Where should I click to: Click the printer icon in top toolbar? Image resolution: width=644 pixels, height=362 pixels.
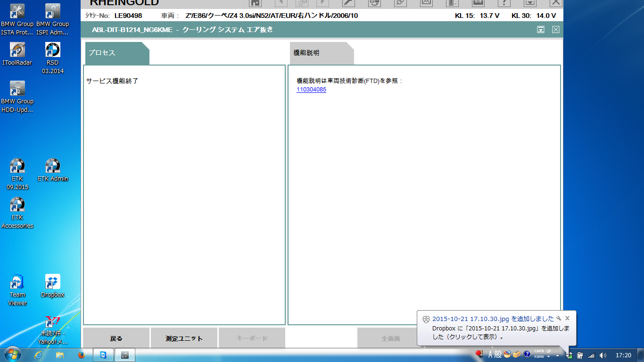pyautogui.click(x=478, y=3)
